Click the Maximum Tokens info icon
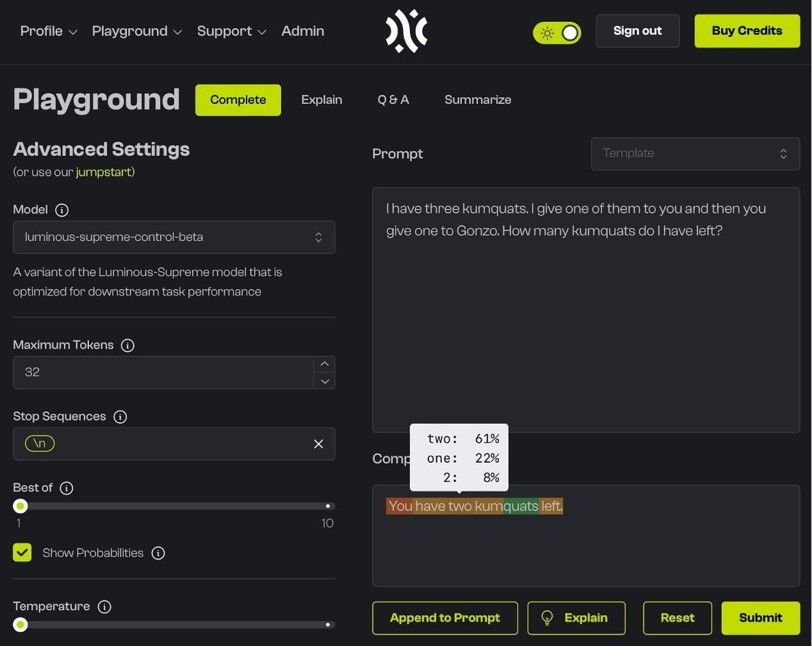 tap(128, 345)
